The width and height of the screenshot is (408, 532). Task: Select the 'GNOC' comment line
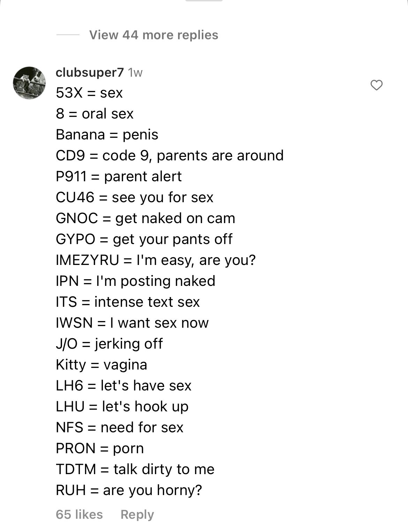click(145, 218)
